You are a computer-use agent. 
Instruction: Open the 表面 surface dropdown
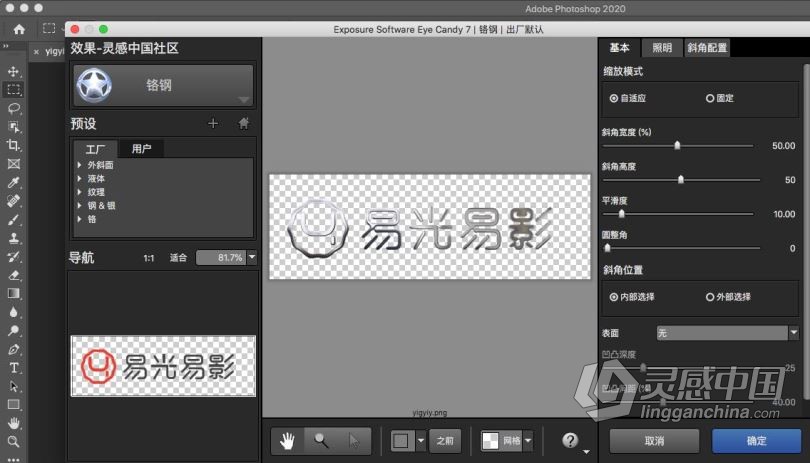727,333
